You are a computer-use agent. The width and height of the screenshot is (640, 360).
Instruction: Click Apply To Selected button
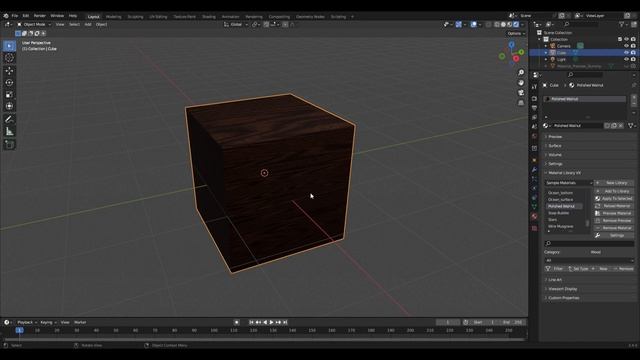(614, 198)
